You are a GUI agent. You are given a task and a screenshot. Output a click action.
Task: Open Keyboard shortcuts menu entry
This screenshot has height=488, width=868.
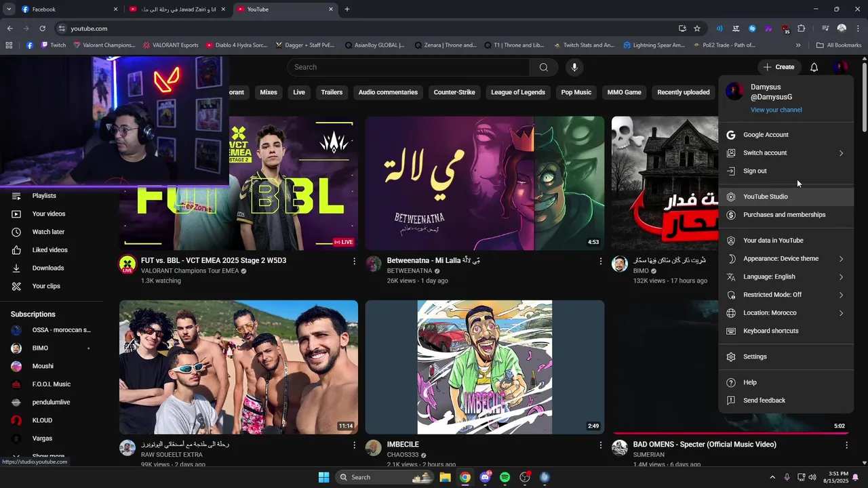(x=786, y=331)
